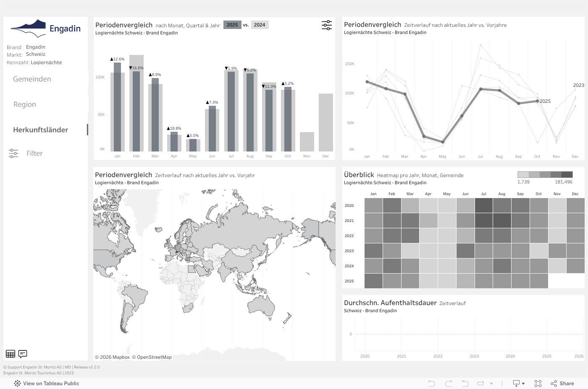Enter full screen with the frame icon
This screenshot has width=588, height=389.
(x=538, y=384)
